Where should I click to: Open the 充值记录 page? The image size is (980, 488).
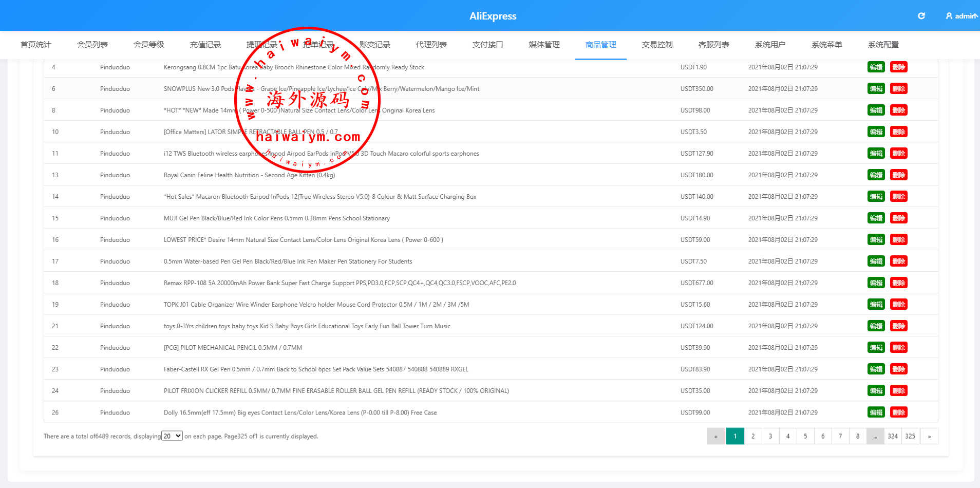(x=205, y=45)
